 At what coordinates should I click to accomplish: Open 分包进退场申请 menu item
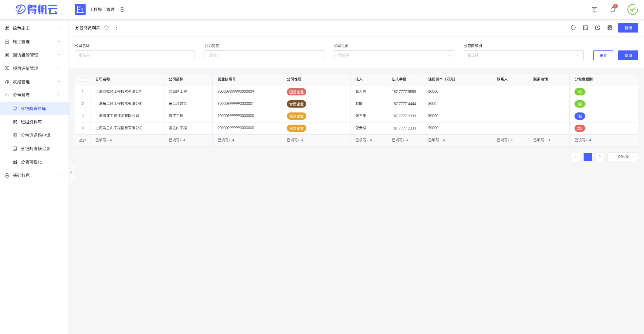34,135
